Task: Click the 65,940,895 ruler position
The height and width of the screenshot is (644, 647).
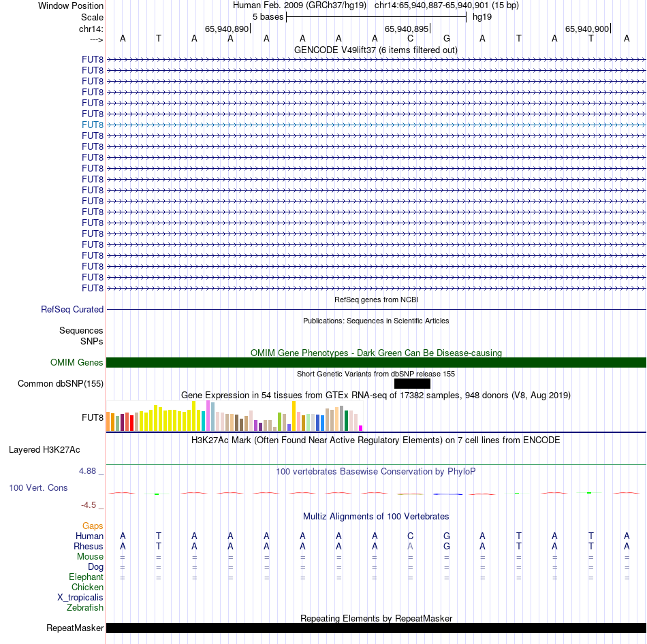Action: 407,29
